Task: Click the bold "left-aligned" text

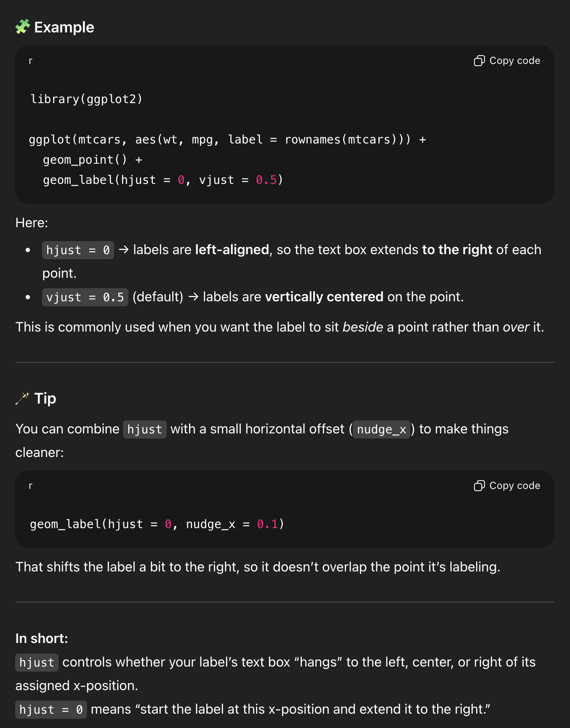Action: [232, 250]
